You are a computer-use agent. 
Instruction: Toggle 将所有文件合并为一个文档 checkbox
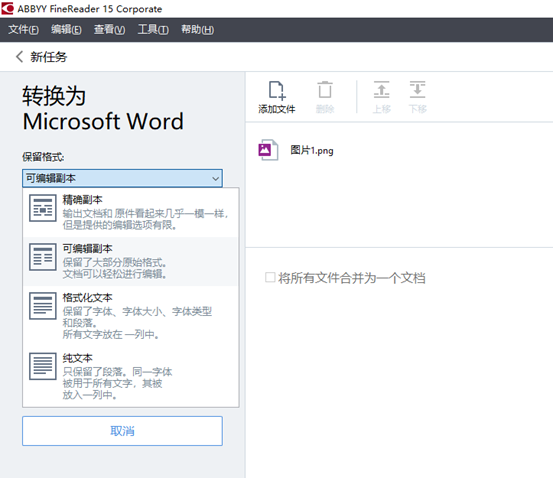tap(270, 277)
